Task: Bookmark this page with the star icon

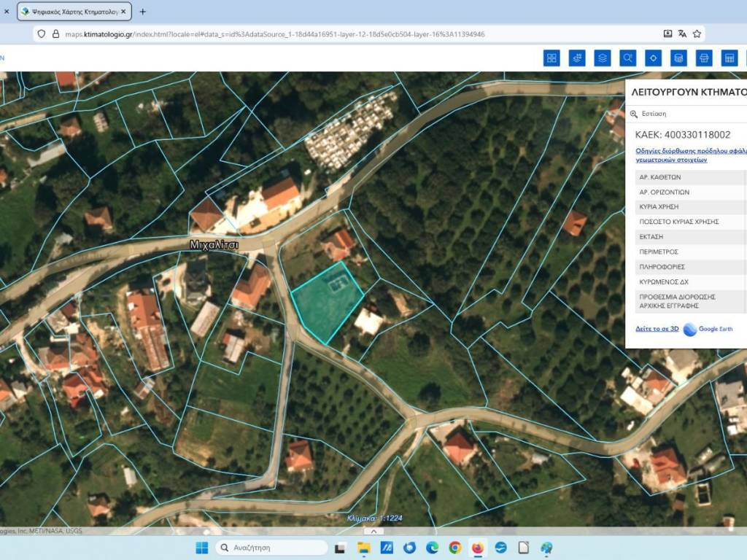Action: click(x=697, y=34)
